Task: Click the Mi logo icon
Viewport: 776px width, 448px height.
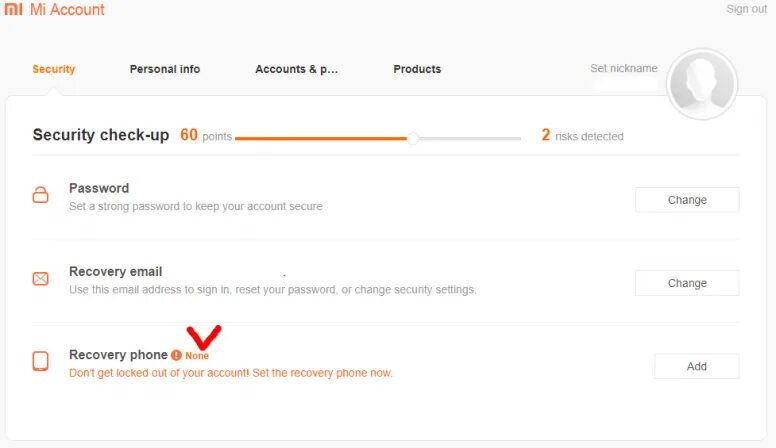Action: tap(13, 9)
